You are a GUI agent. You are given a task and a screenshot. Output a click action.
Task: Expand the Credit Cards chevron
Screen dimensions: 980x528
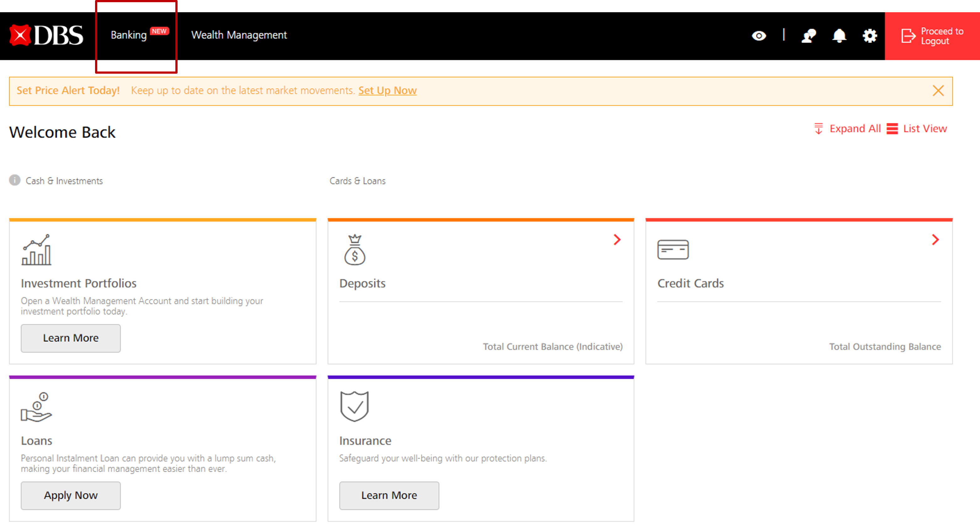935,240
